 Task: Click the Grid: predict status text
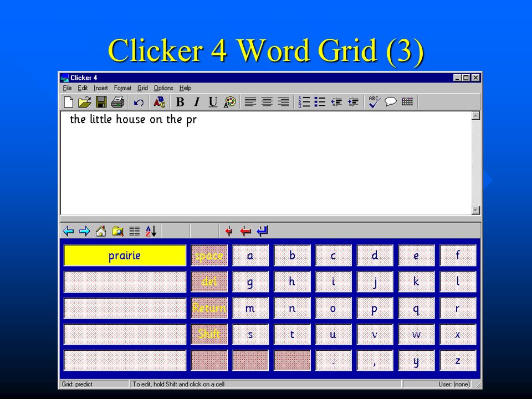77,384
